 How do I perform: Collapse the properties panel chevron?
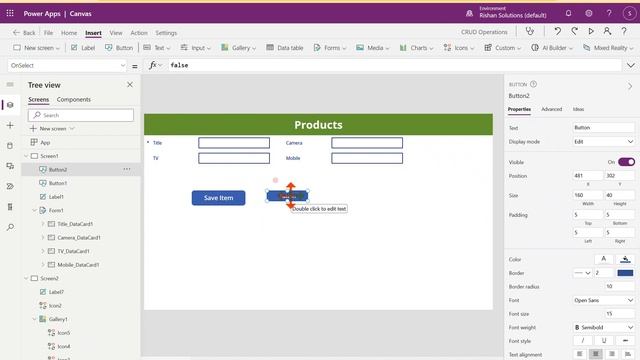[x=630, y=86]
